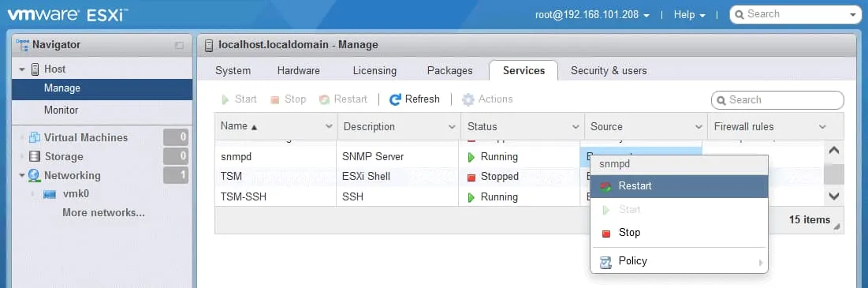868x288 pixels.
Task: Expand the Virtual Machines tree node
Action: pos(22,137)
